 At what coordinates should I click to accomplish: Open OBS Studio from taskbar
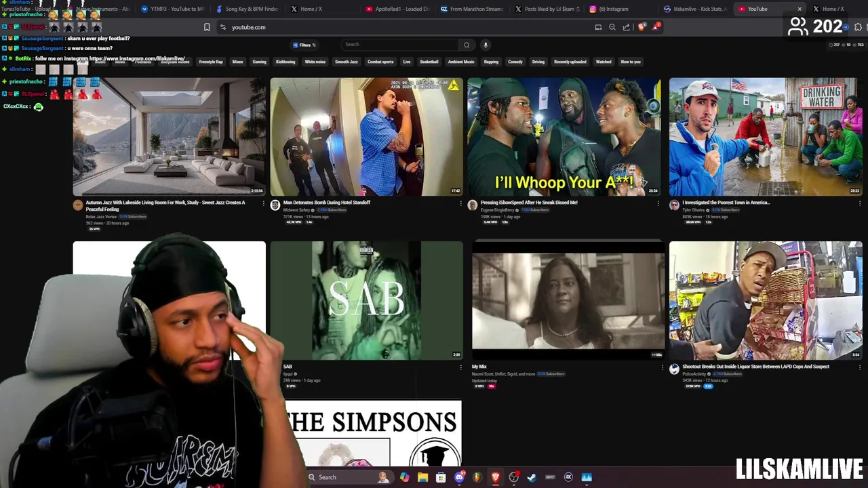pyautogui.click(x=514, y=477)
